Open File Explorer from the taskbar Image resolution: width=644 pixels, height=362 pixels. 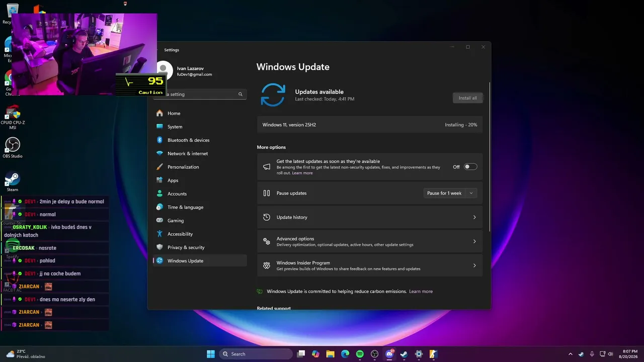[330, 354]
